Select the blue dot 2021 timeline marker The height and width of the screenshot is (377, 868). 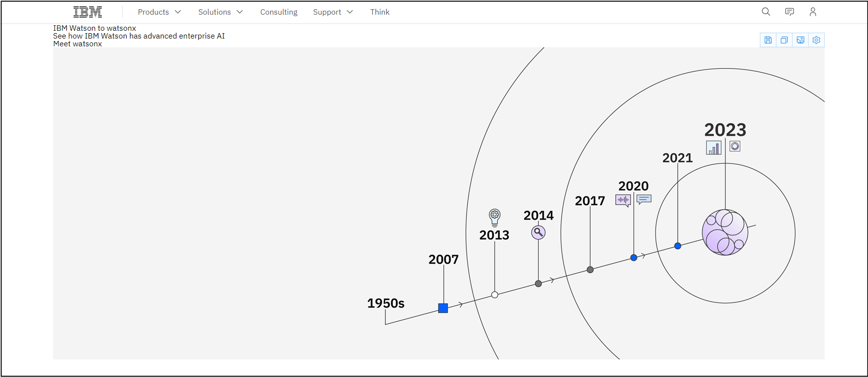click(x=678, y=246)
